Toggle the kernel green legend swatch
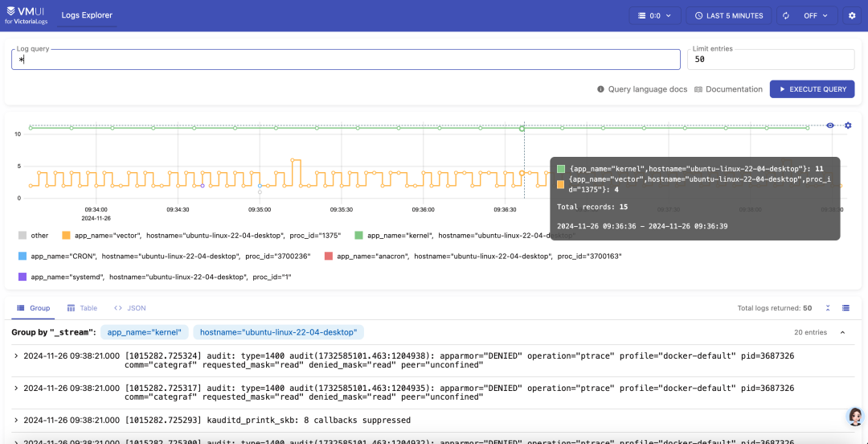The height and width of the screenshot is (444, 868). [358, 236]
